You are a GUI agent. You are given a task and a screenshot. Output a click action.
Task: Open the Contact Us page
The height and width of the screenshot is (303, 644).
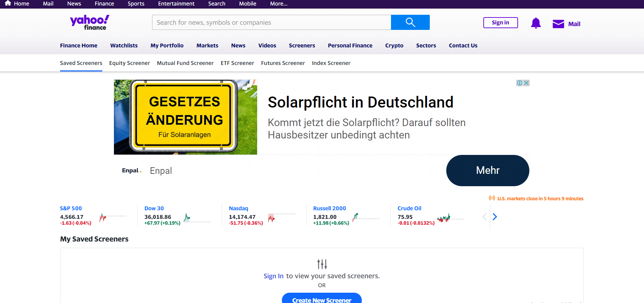point(463,45)
